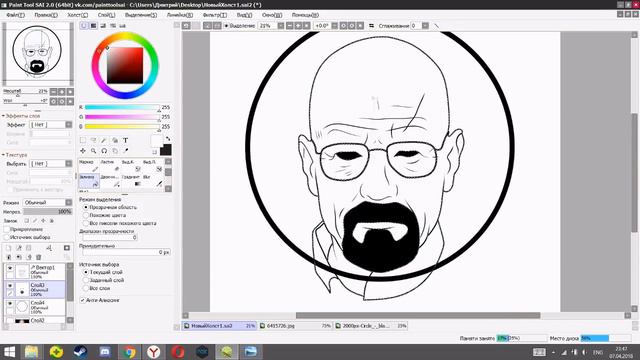
Task: Open the texture Выбрать dropdown
Action: [x=69, y=163]
